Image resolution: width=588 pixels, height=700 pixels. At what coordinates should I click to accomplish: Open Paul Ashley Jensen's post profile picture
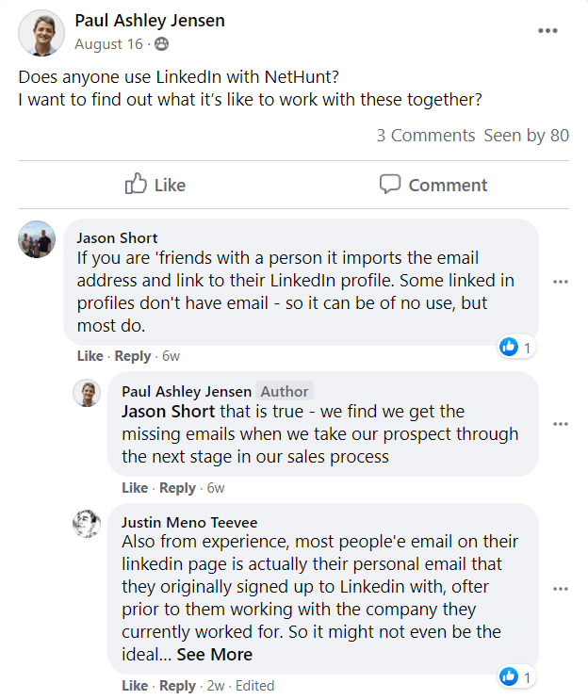[x=41, y=33]
